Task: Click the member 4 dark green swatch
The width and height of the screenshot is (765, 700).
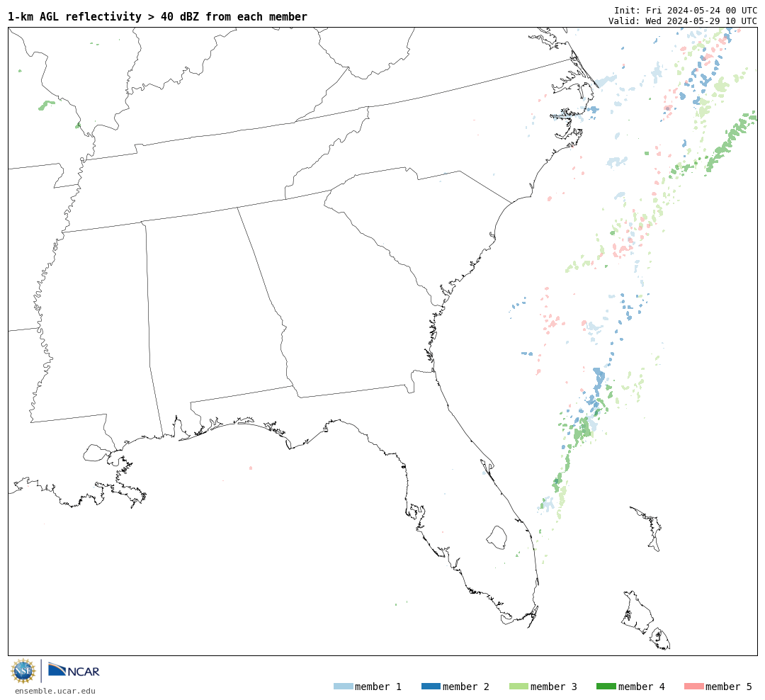Action: pyautogui.click(x=606, y=687)
